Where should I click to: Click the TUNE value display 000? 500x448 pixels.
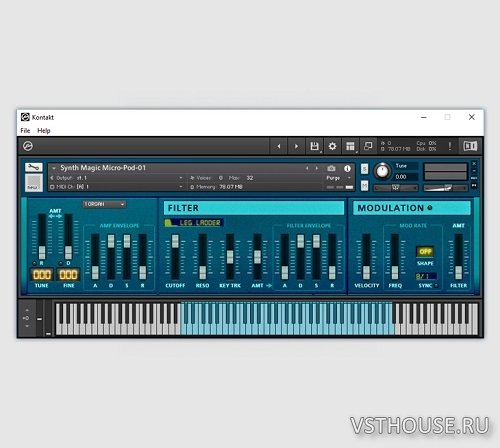pos(42,275)
